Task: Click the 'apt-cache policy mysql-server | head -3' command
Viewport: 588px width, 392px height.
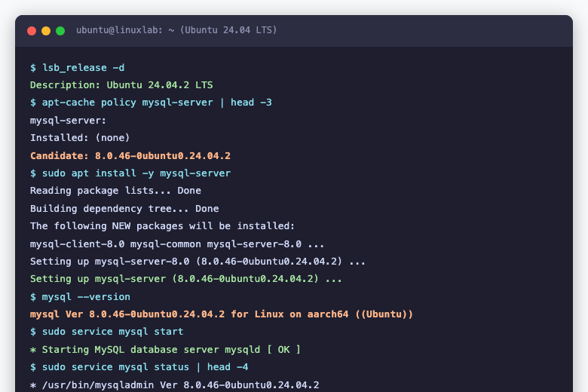Action: (x=157, y=103)
